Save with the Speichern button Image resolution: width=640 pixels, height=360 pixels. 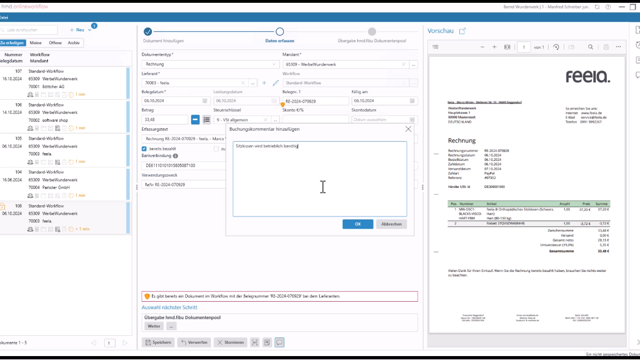[158, 342]
